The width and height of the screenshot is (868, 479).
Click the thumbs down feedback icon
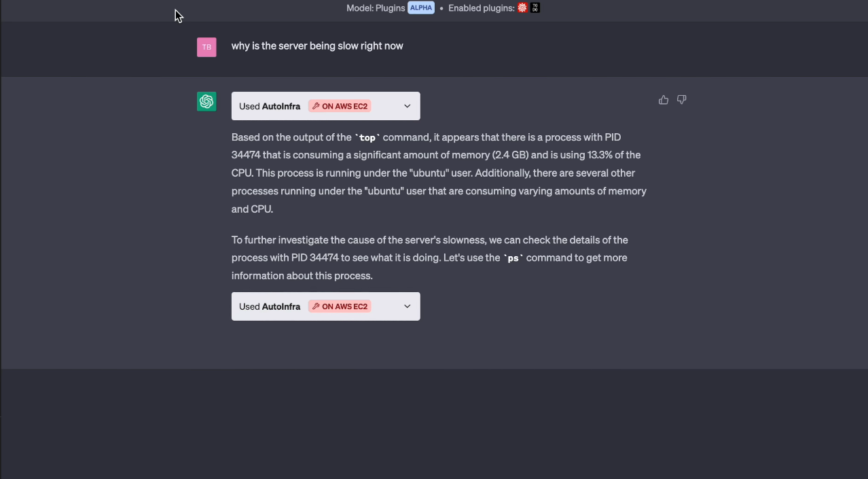(x=682, y=100)
